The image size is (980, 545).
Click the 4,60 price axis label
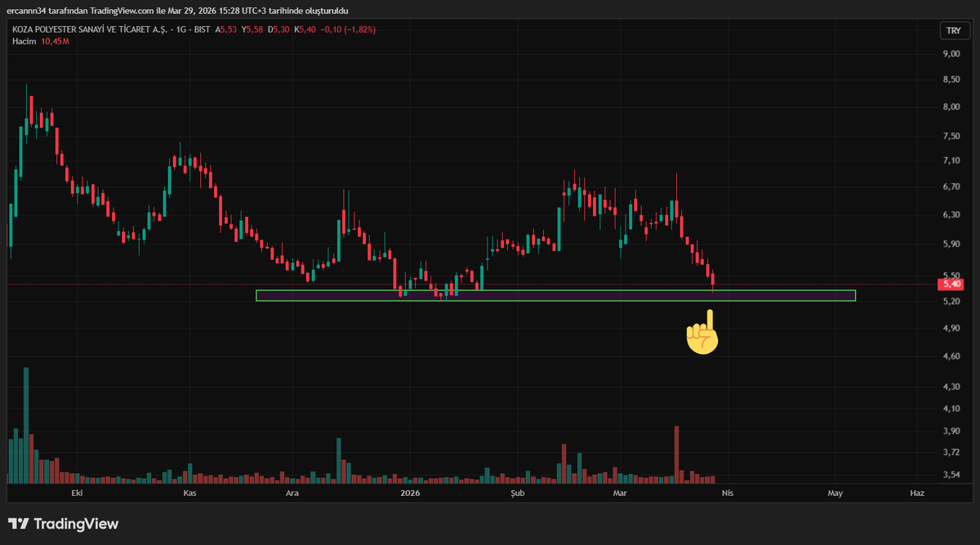pyautogui.click(x=951, y=357)
